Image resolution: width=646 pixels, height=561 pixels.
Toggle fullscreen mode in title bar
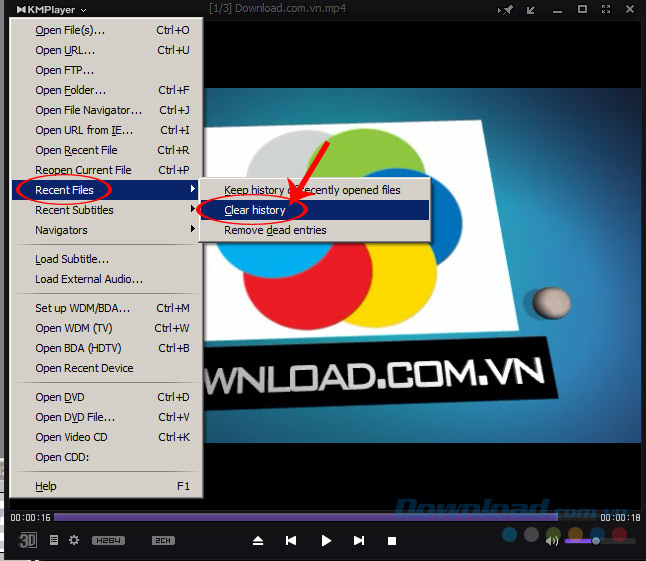coord(608,9)
